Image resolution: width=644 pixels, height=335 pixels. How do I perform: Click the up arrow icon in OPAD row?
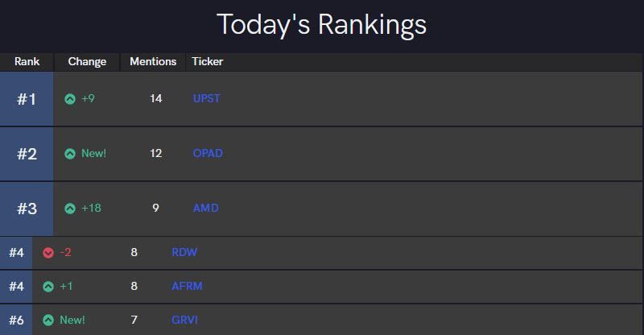70,154
